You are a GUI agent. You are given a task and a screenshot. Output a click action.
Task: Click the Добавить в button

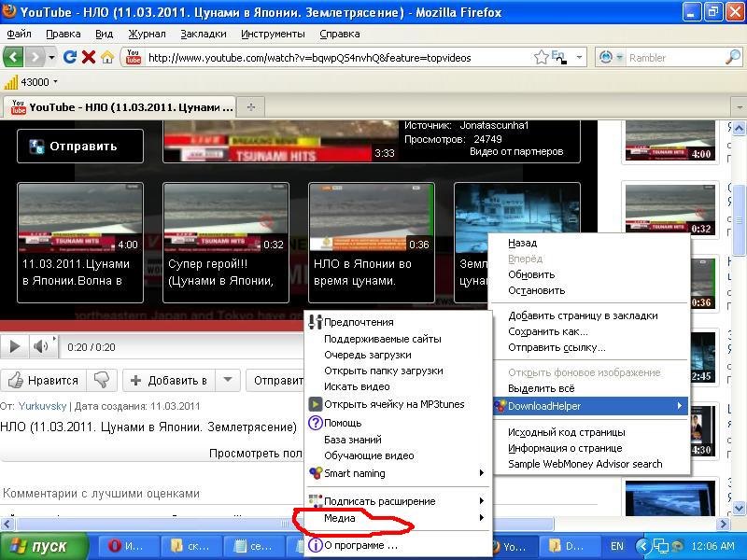point(169,381)
